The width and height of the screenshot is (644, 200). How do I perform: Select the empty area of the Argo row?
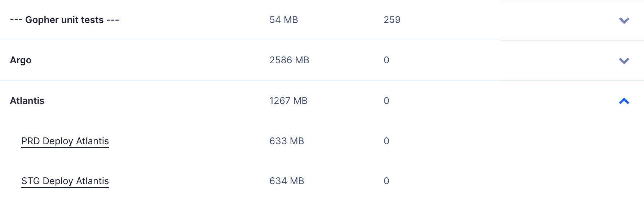(x=505, y=60)
